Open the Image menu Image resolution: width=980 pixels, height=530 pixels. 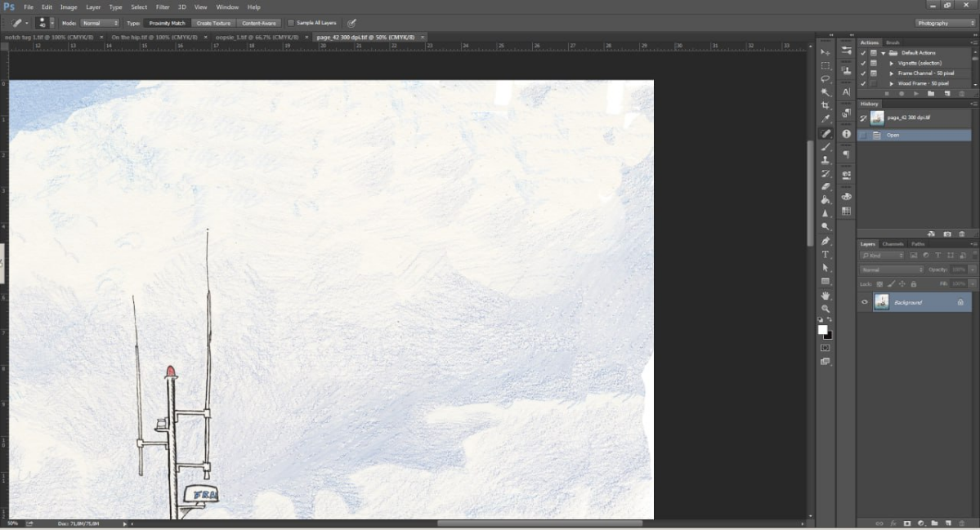[69, 7]
